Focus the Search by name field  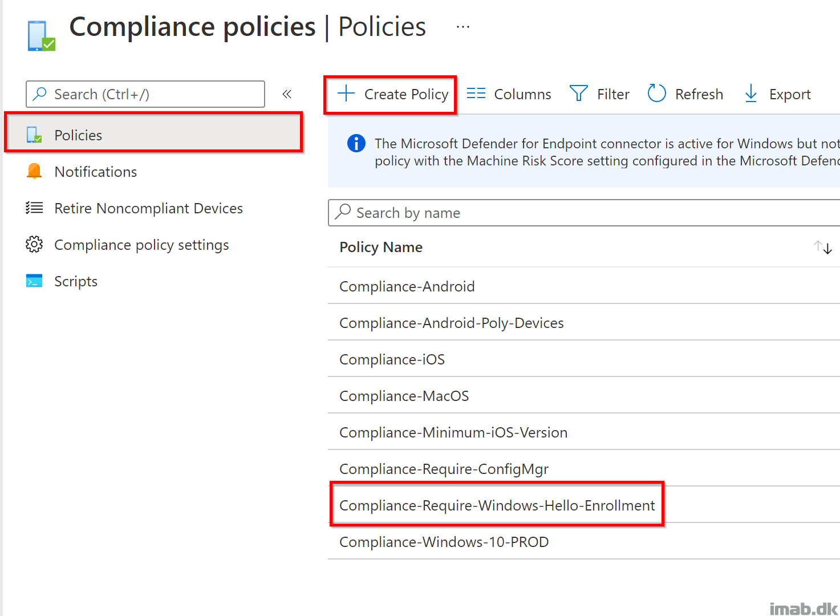(x=584, y=213)
